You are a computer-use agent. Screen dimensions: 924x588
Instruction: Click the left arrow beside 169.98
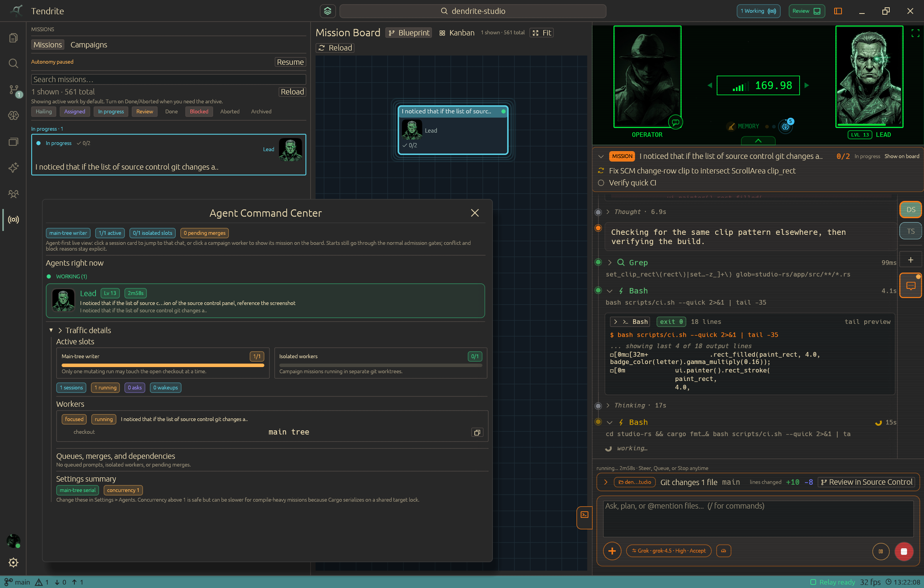pos(710,86)
